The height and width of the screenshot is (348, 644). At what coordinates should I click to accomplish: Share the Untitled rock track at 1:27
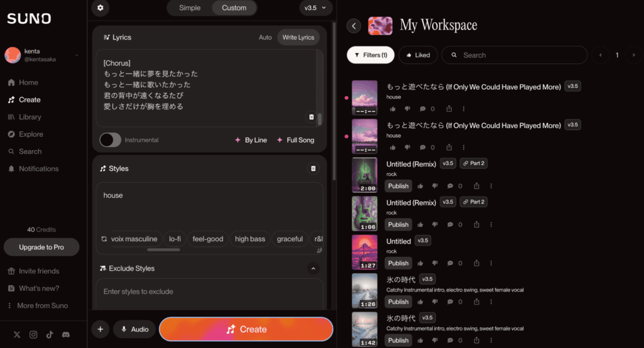(x=477, y=263)
